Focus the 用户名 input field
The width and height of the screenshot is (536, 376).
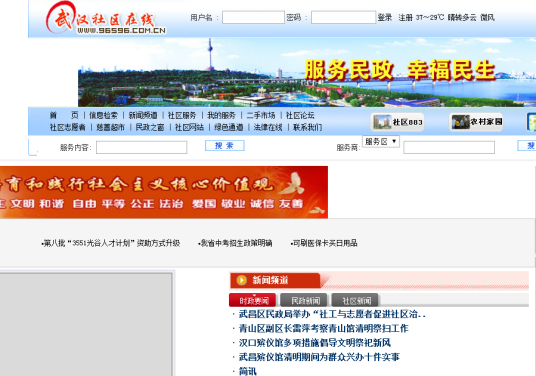click(x=253, y=17)
